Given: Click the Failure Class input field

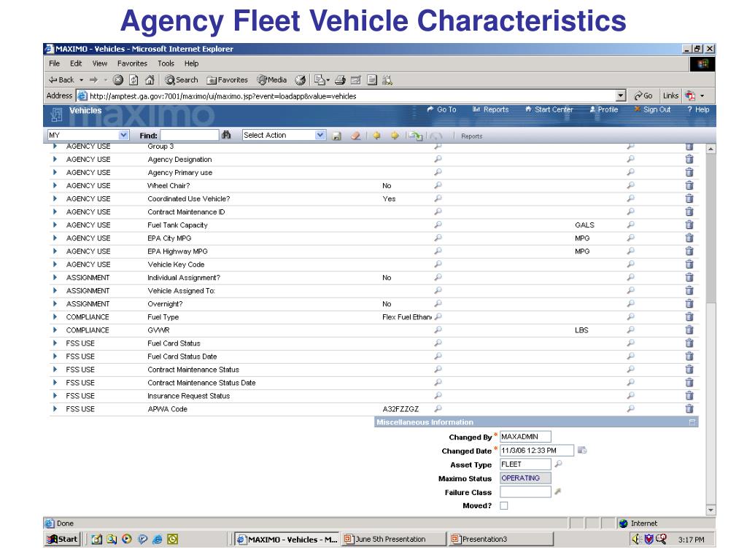Looking at the screenshot, I should coord(525,492).
